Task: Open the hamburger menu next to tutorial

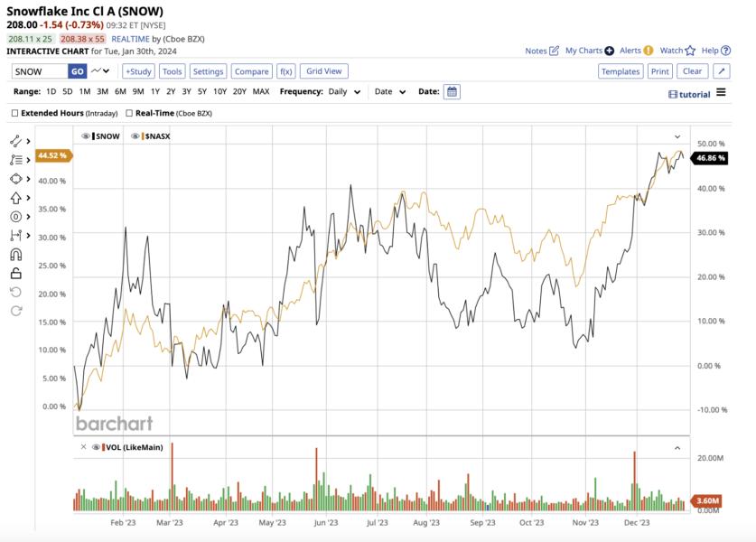Action: [721, 92]
